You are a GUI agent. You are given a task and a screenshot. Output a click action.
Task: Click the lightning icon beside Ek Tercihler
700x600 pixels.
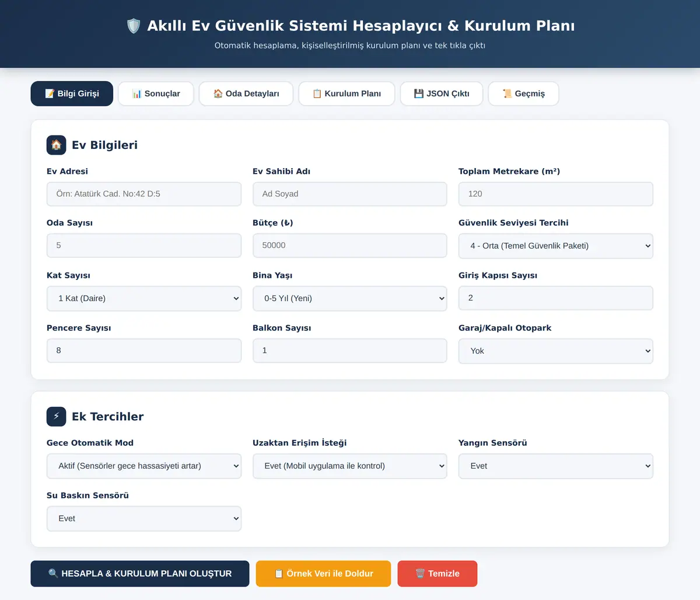(57, 416)
